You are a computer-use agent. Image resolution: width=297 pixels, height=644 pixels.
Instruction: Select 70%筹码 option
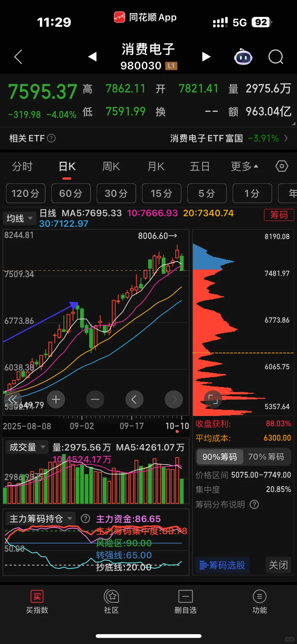(x=266, y=457)
